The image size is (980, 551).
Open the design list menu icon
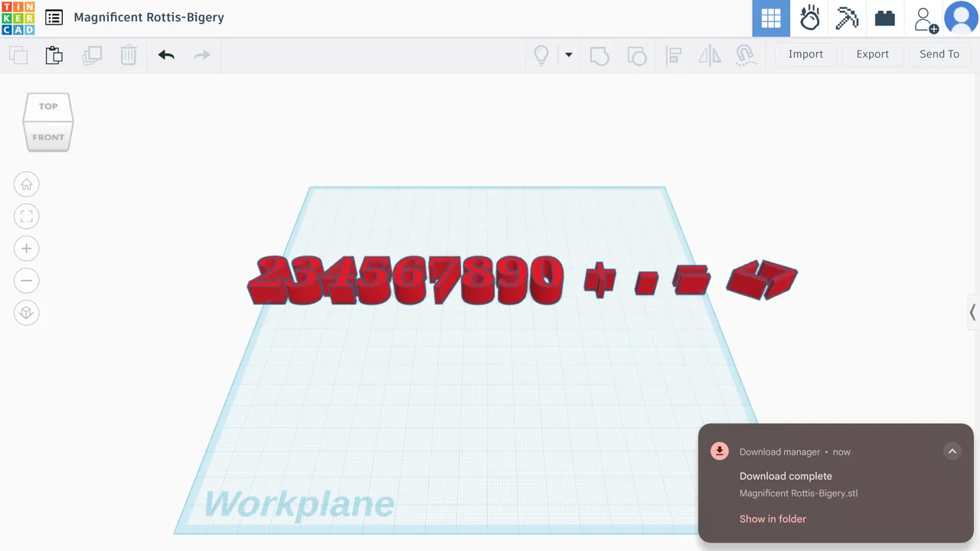tap(54, 18)
